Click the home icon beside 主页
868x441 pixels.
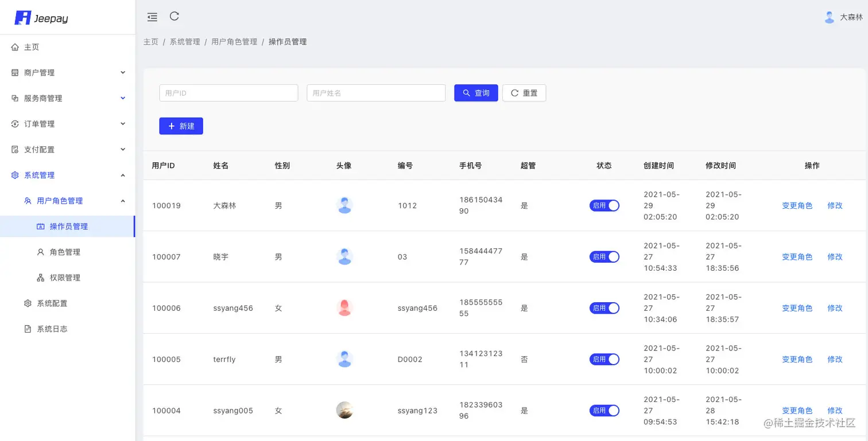click(15, 47)
